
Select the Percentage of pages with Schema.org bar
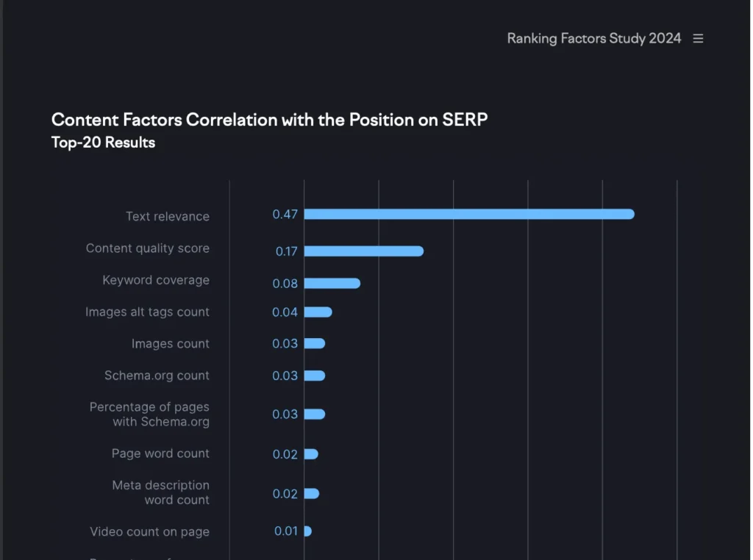(314, 414)
